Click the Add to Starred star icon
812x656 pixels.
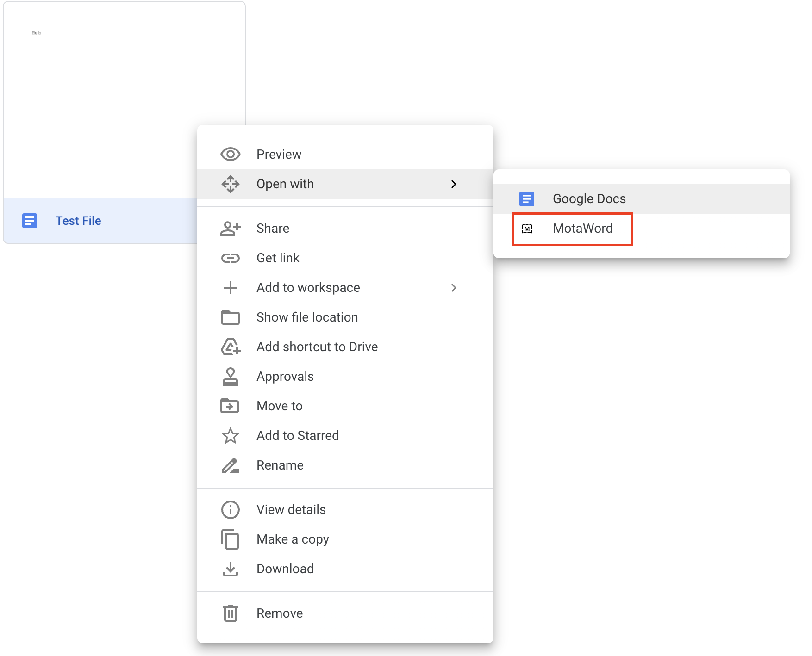[x=230, y=436]
